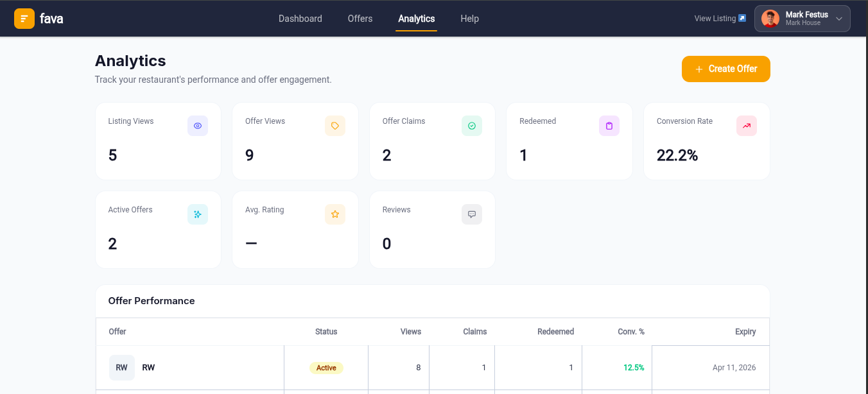Click the fava brand name
The height and width of the screenshot is (394, 868).
(x=51, y=19)
